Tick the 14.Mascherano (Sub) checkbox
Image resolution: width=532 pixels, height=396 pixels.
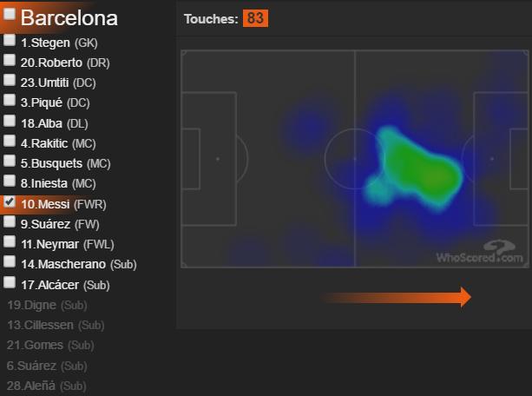pyautogui.click(x=10, y=261)
